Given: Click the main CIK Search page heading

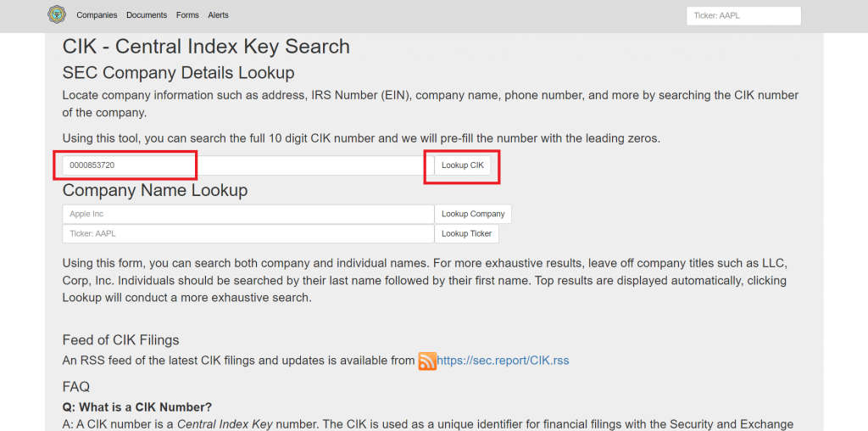Looking at the screenshot, I should click(x=206, y=47).
